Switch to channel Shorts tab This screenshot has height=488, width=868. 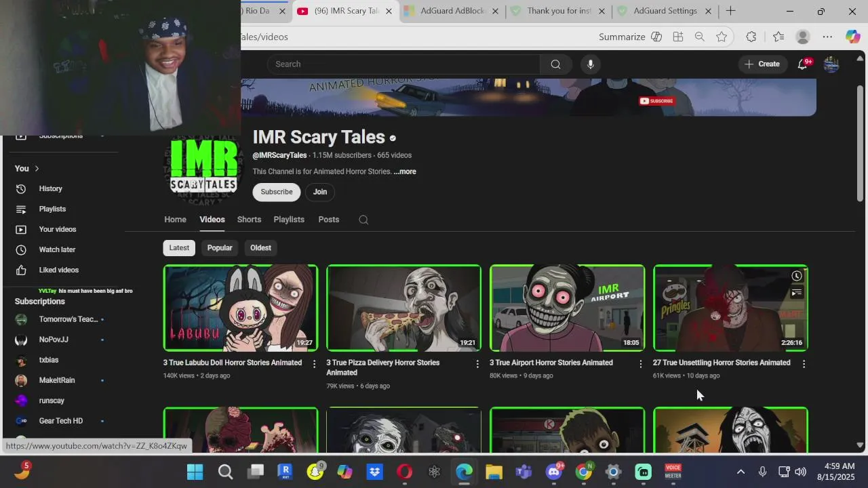pos(249,220)
